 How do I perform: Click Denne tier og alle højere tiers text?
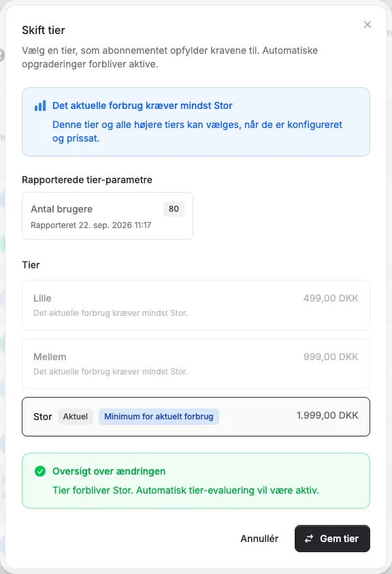[x=197, y=131]
